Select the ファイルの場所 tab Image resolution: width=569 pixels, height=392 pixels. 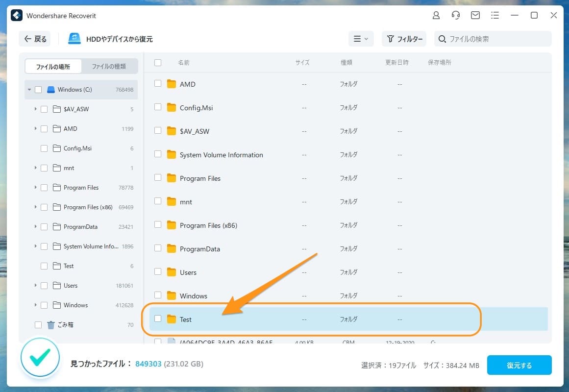[x=53, y=66]
